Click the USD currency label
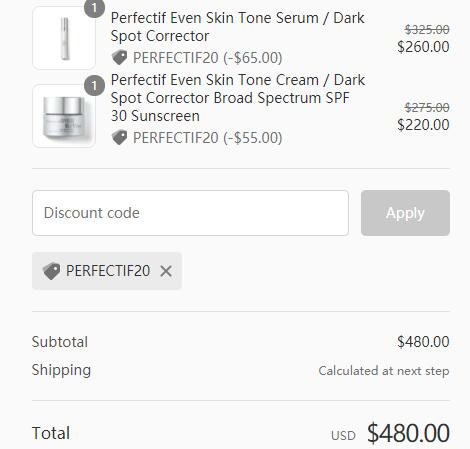The image size is (470, 449). pos(343,436)
